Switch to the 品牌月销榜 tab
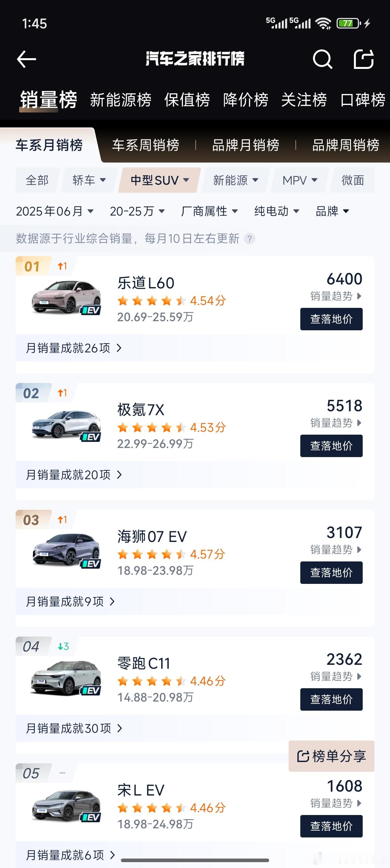 tap(245, 145)
